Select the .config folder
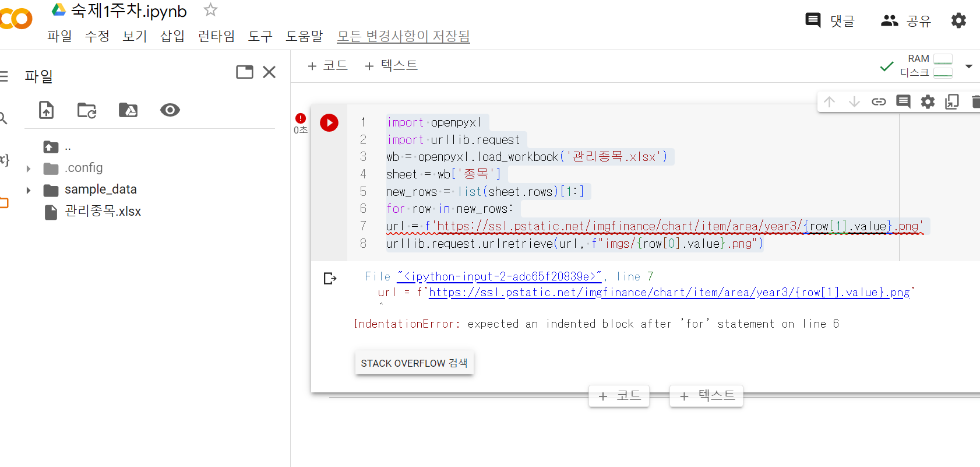Image resolution: width=980 pixels, height=467 pixels. point(83,168)
